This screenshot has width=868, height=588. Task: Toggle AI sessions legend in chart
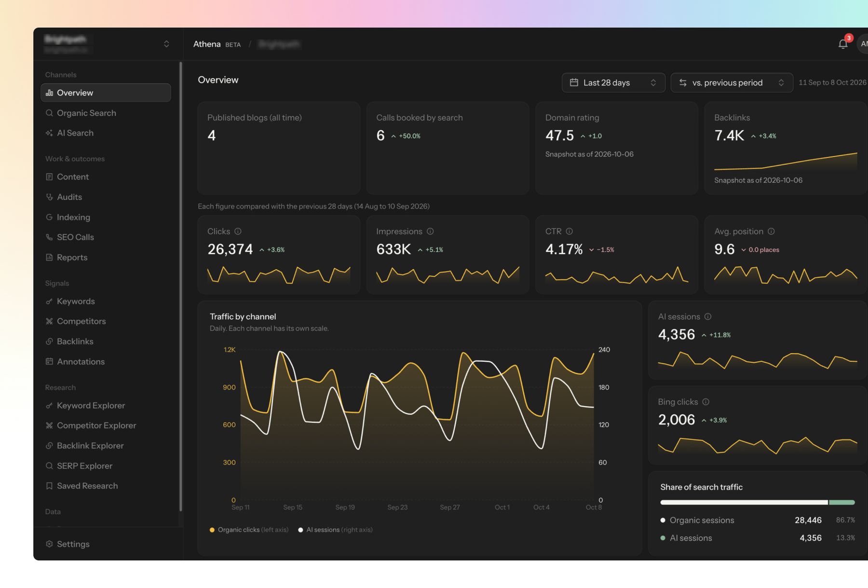(335, 530)
